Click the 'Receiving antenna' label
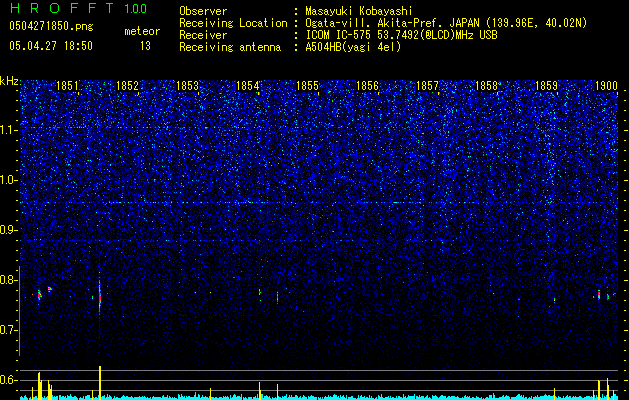 pyautogui.click(x=230, y=47)
